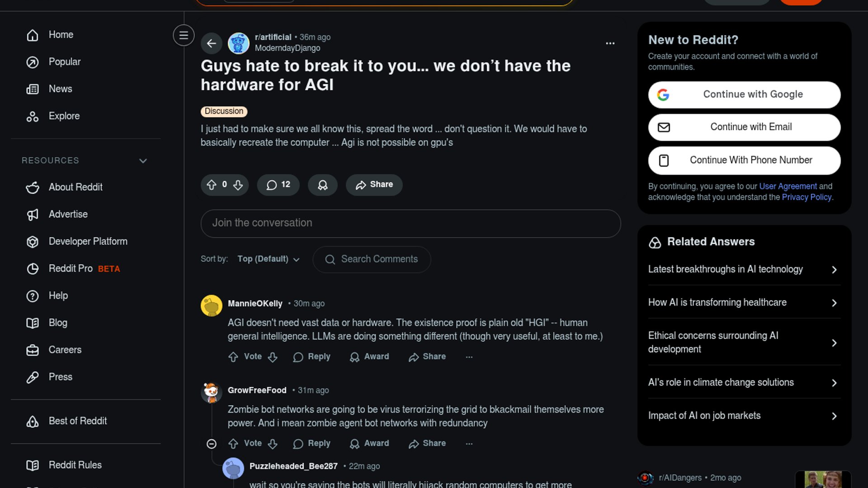
Task: Collapse the sidebar with the hamburger button
Action: (184, 35)
